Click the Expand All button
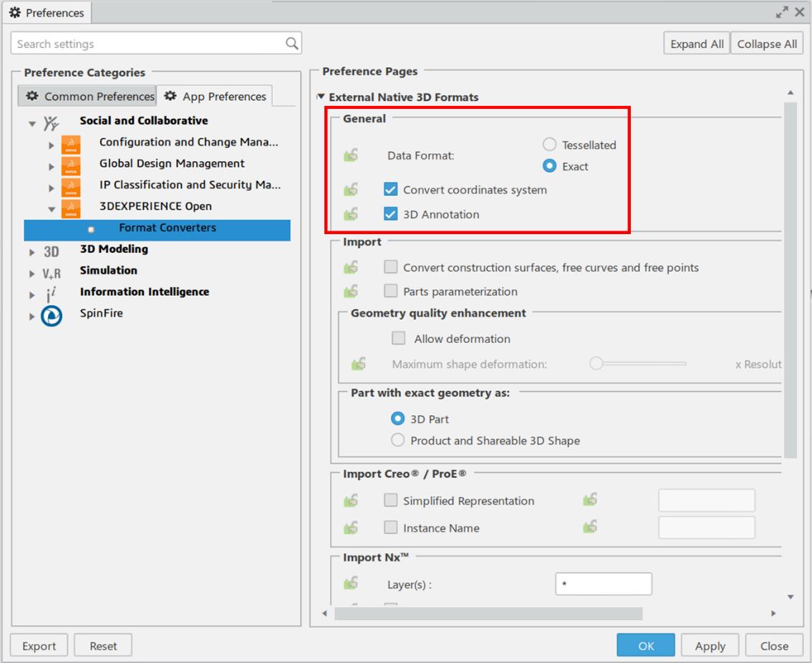The image size is (812, 663). tap(697, 44)
